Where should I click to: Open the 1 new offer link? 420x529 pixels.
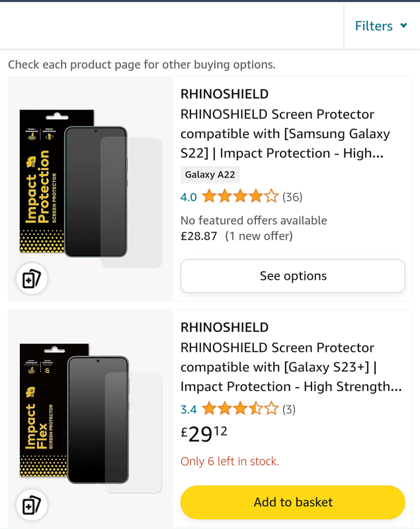point(259,235)
